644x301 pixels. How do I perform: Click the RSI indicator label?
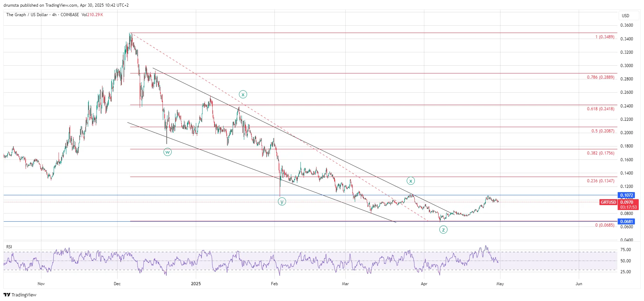click(9, 247)
